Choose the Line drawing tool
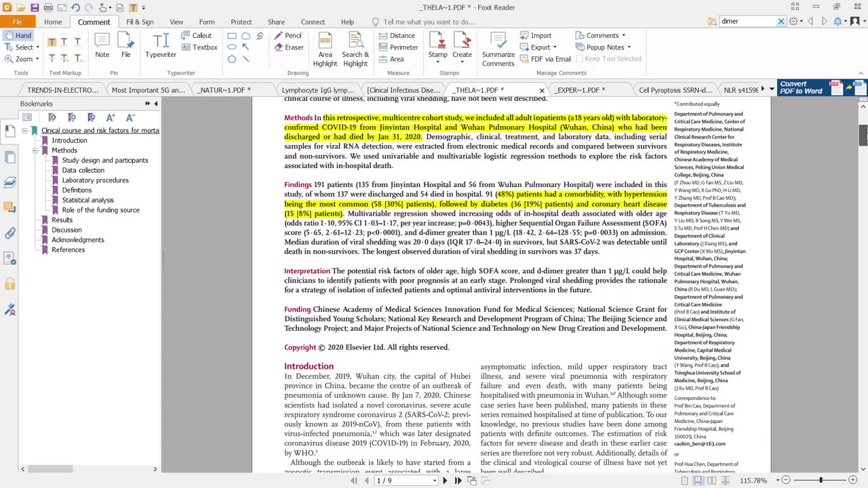The height and width of the screenshot is (488, 868). pos(245,59)
